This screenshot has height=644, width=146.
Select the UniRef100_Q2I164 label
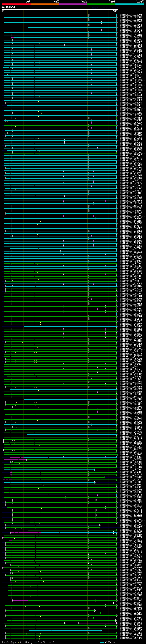pos(131,45)
